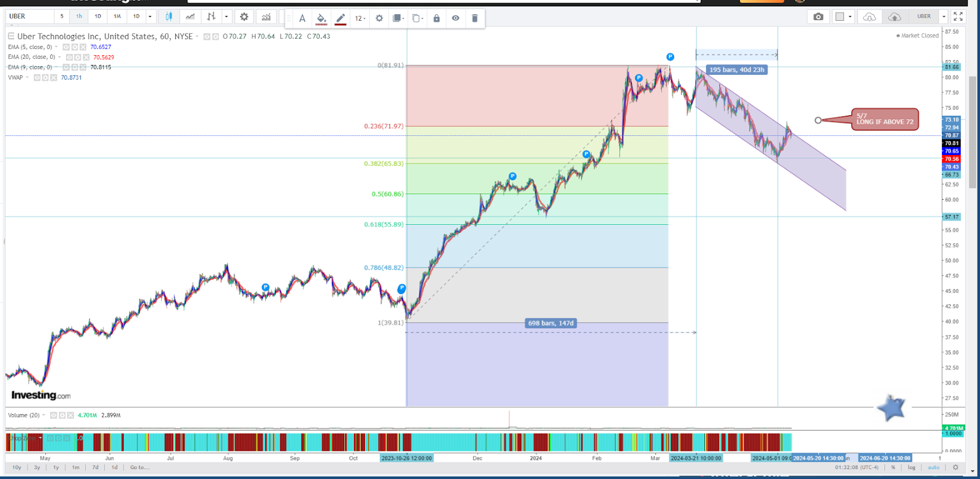Toggle EMA 5 visibility eye

66,47
